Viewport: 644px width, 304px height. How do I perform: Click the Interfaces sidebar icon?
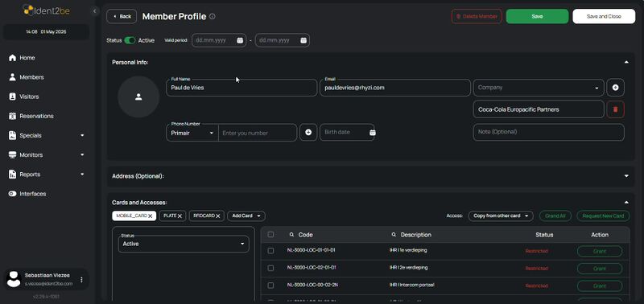[12, 194]
